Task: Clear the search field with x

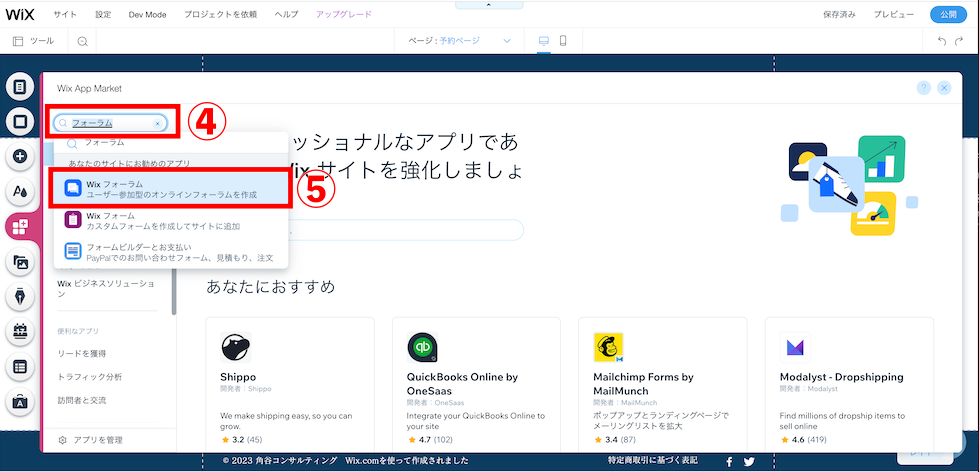Action: pos(157,124)
